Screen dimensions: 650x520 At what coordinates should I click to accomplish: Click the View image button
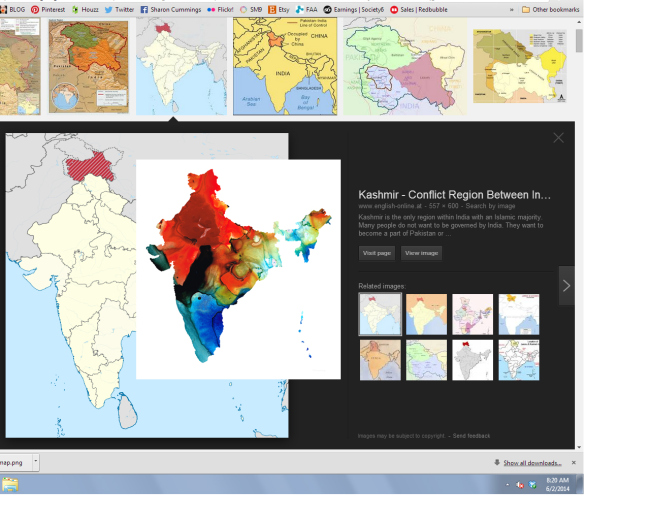pyautogui.click(x=421, y=253)
